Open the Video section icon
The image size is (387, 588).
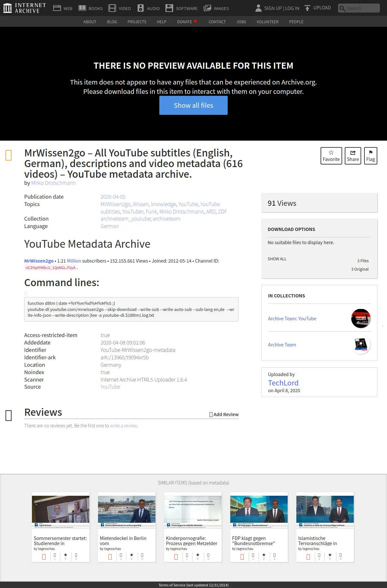click(x=112, y=8)
